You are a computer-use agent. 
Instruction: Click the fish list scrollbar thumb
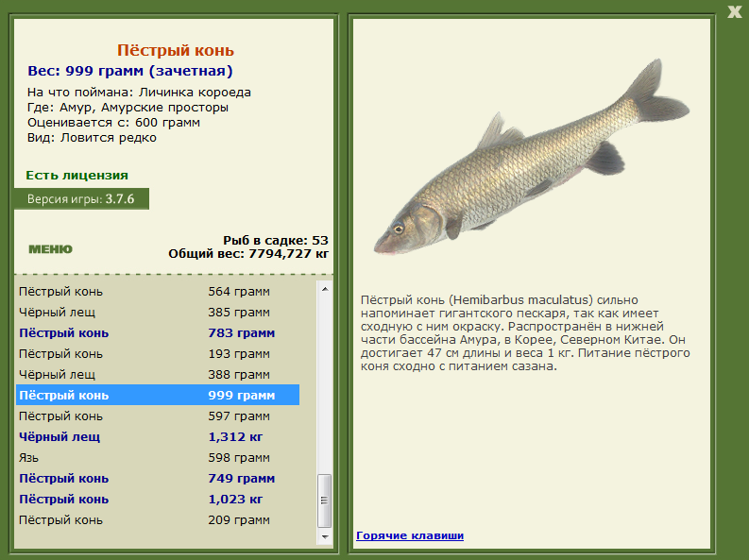325,501
